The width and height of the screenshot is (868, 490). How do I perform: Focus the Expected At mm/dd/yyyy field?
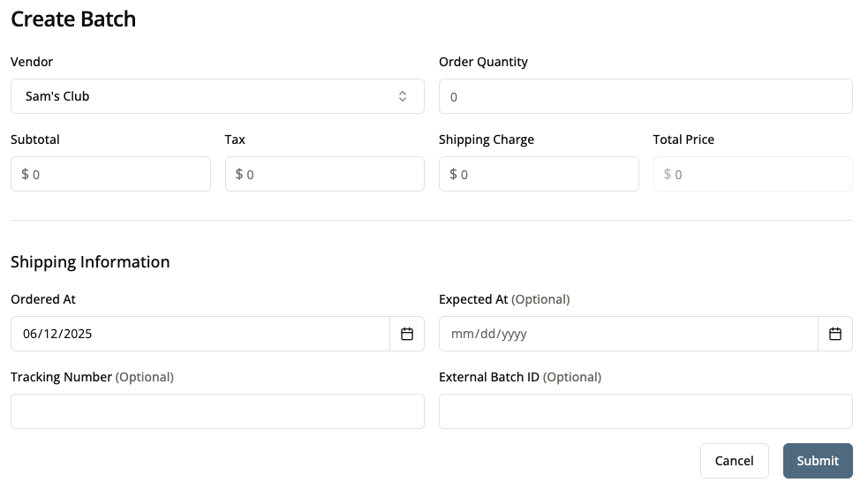click(x=628, y=334)
